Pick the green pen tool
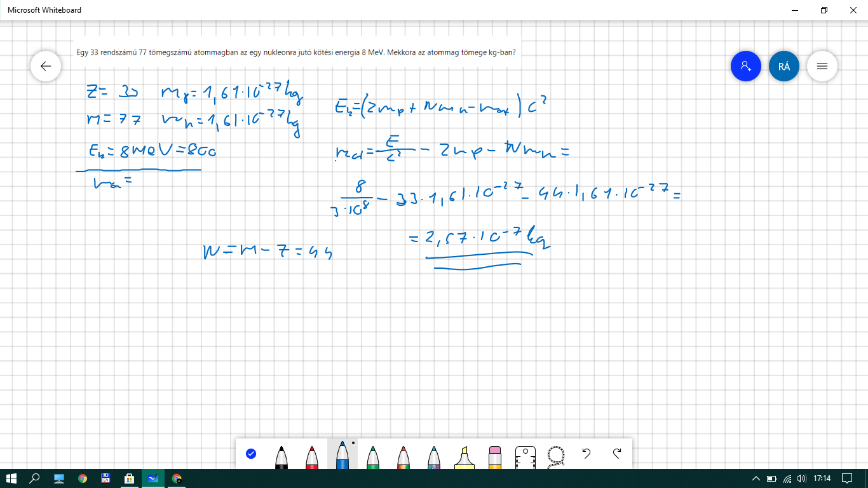 tap(373, 456)
